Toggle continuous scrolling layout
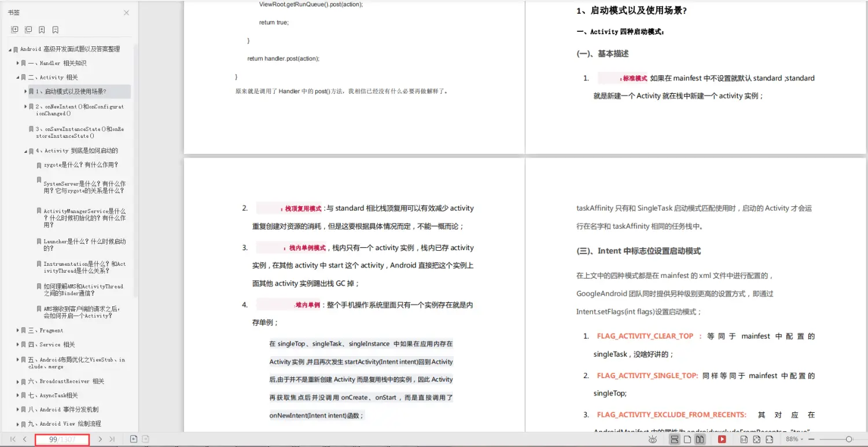 [x=675, y=439]
